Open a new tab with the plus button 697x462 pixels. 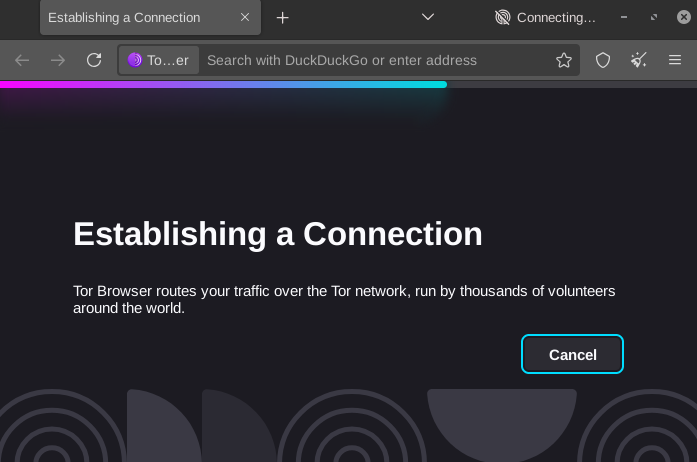tap(282, 18)
